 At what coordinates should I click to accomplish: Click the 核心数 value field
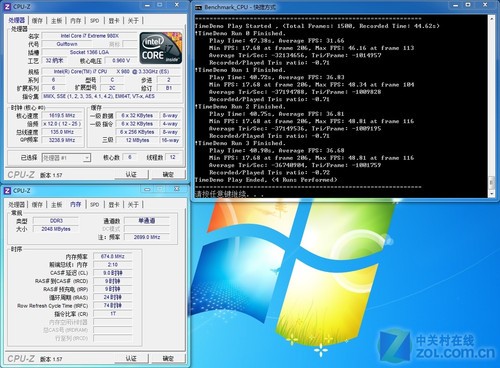point(129,157)
